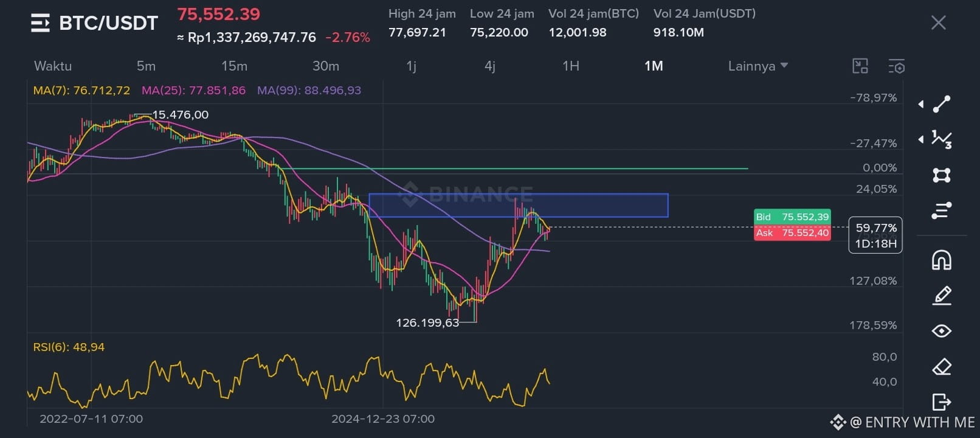Select the 30m timeframe

click(326, 66)
